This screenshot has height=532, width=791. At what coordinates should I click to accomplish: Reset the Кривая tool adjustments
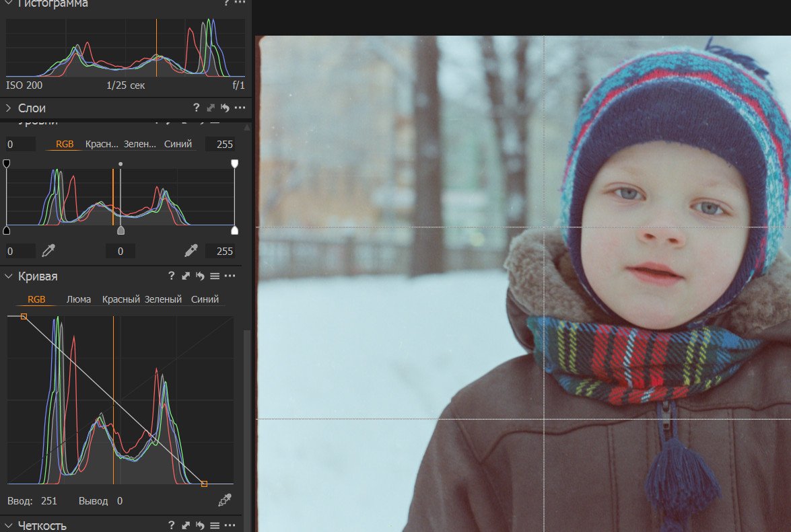click(200, 276)
